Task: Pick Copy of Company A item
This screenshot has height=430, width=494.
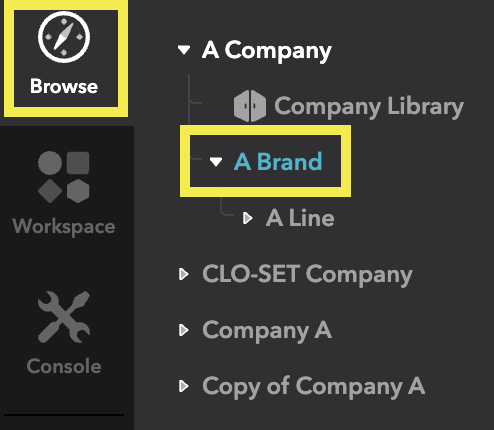Action: 314,387
